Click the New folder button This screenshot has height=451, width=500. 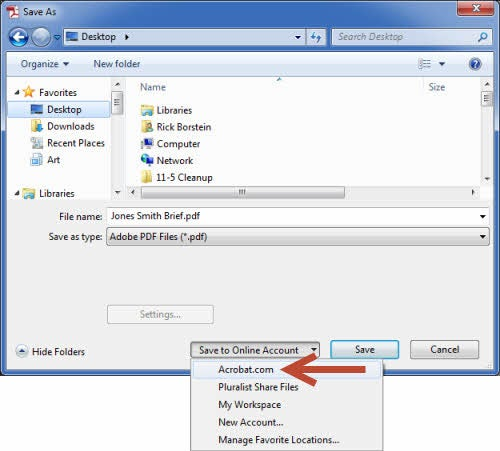click(117, 64)
